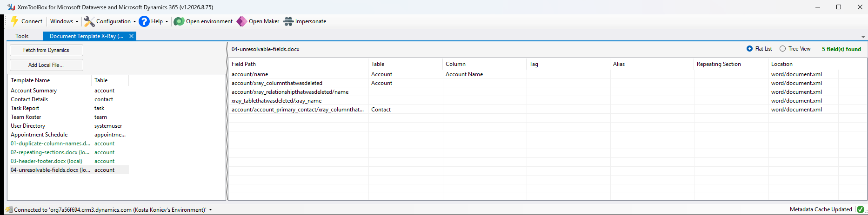
Task: Click the Open Maker diamond icon
Action: (x=242, y=21)
